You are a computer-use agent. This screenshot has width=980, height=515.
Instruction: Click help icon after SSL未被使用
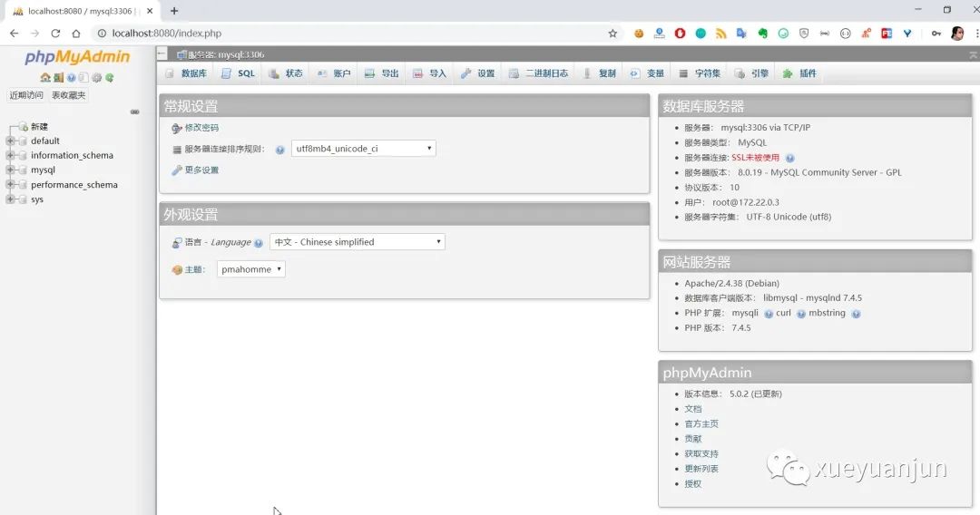click(790, 158)
